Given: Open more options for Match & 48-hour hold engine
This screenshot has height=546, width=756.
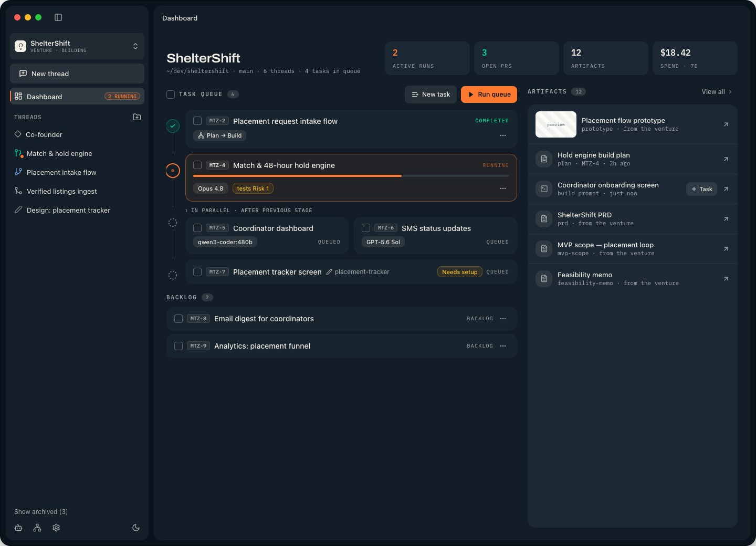Looking at the screenshot, I should point(503,188).
